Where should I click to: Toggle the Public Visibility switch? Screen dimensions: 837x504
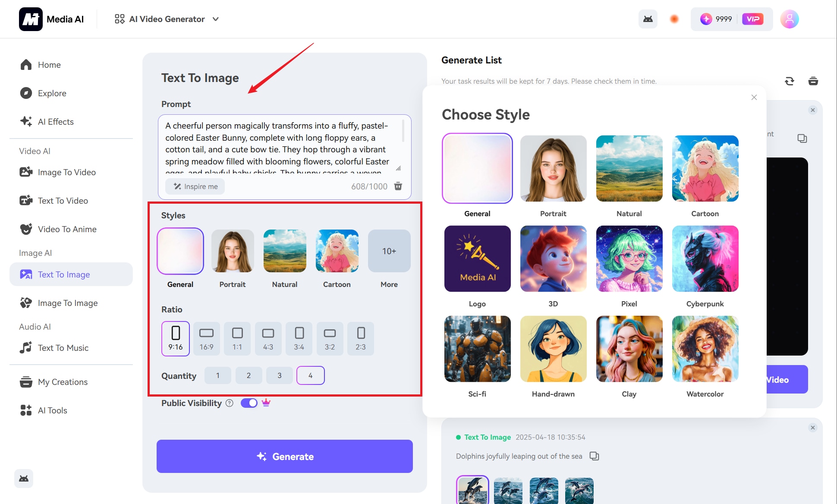pos(249,403)
